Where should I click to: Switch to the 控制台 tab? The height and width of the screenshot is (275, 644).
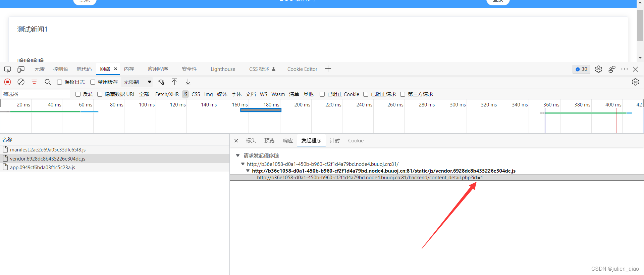[60, 69]
